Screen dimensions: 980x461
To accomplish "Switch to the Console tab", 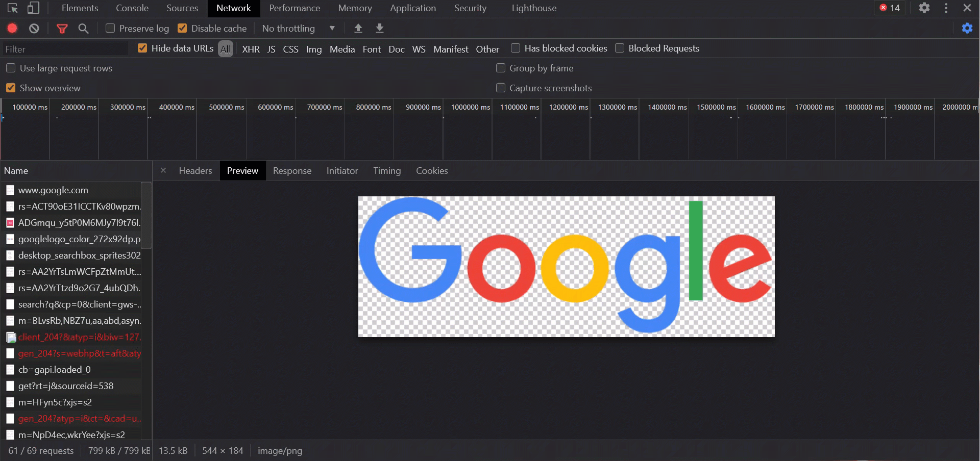I will pos(132,8).
